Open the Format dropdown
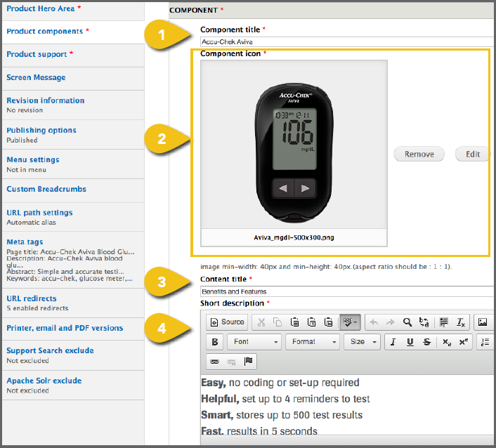Screen dimensions: 496x448 (313, 342)
